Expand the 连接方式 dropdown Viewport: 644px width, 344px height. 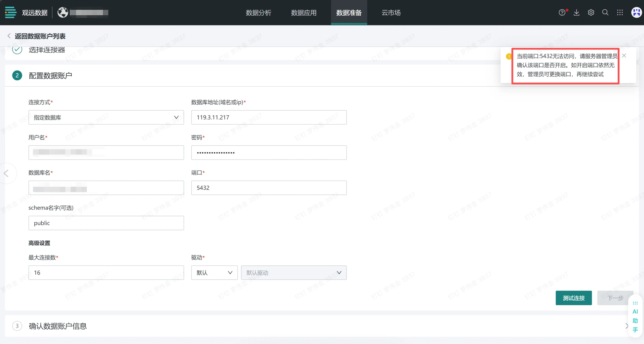coord(106,117)
